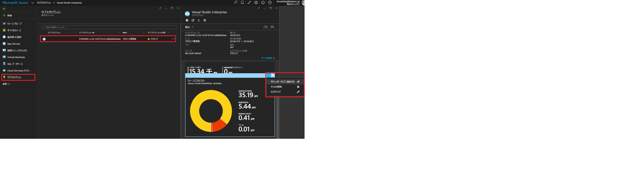Pin the Visual Studio Enterprise blade
Screen dimensions: 644x181
click(x=258, y=8)
